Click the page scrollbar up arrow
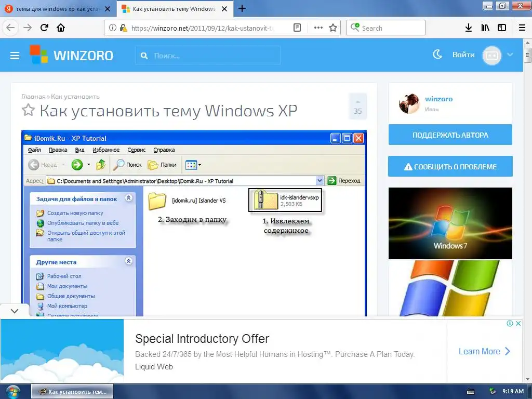Screen dimensions: 532x399 527,43
